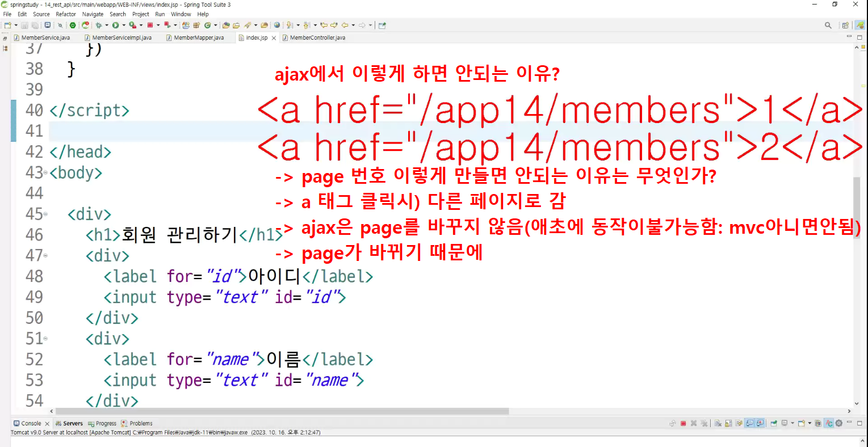Open the Display Selected Console dropdown arrow
The image size is (868, 447).
(792, 423)
